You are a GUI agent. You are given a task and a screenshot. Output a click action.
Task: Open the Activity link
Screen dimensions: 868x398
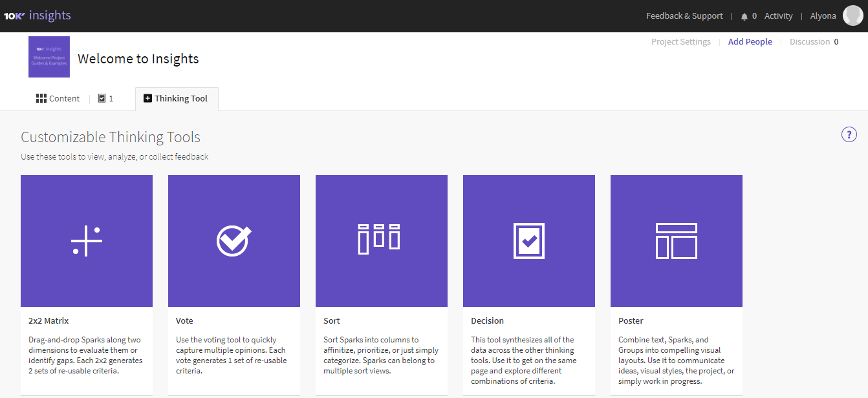coord(778,16)
